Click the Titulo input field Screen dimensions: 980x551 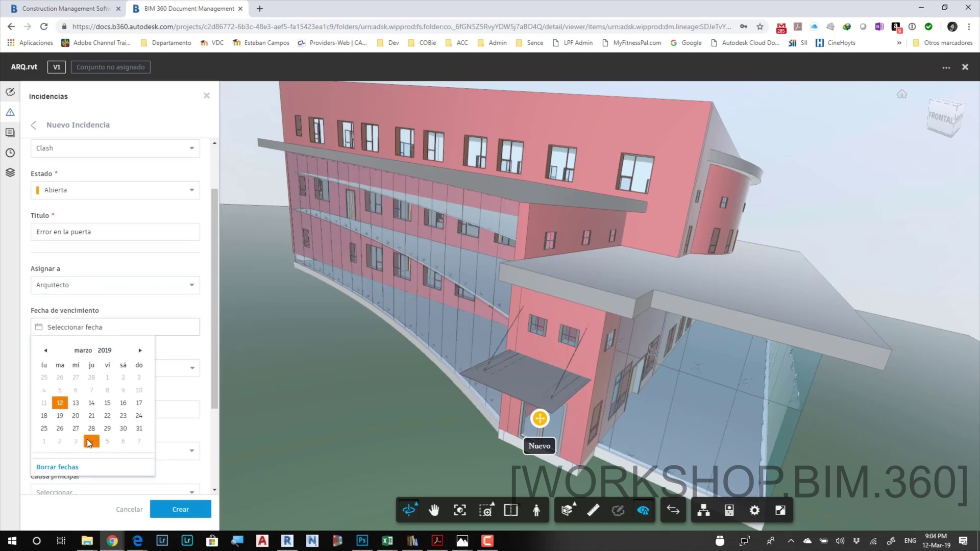coord(115,232)
